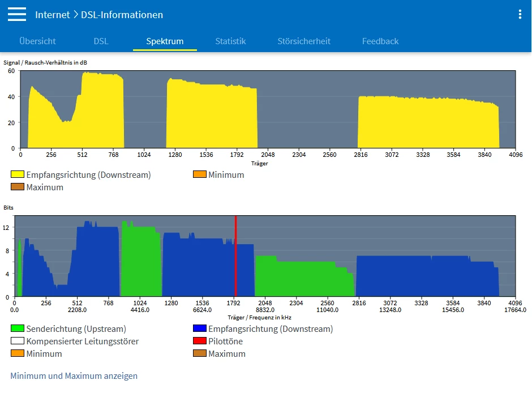Click the 'Träger / Frequenz in kHz' axis label

click(x=260, y=318)
